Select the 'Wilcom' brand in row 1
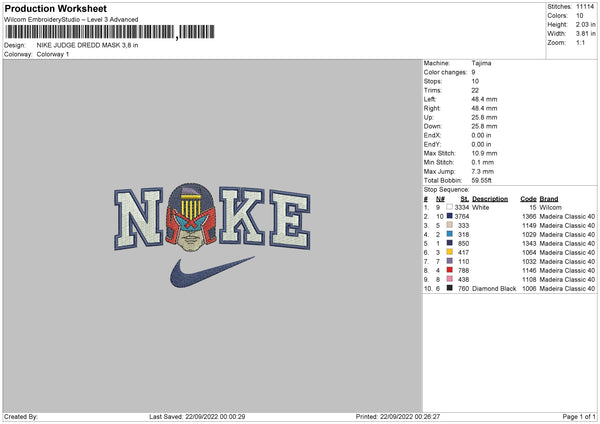600x424 pixels. [x=550, y=207]
